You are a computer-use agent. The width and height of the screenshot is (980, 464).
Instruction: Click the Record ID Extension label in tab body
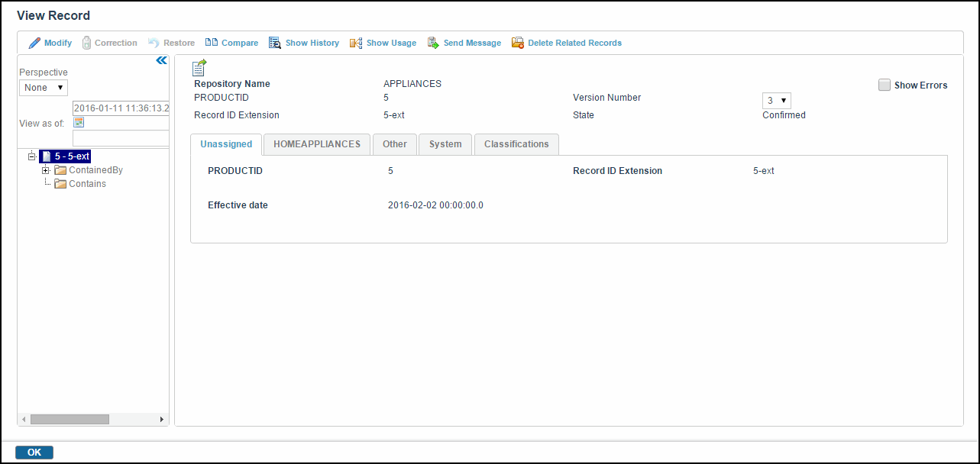pos(617,171)
